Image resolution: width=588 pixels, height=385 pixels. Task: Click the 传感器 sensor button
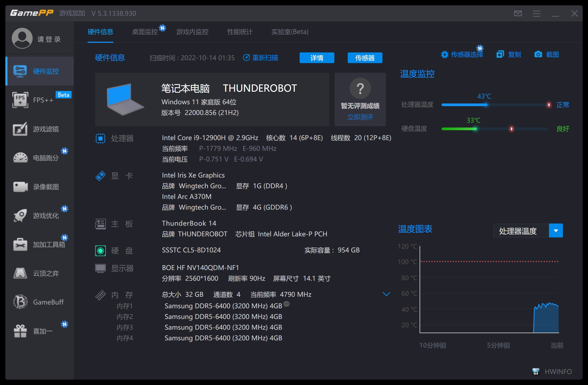pos(365,58)
